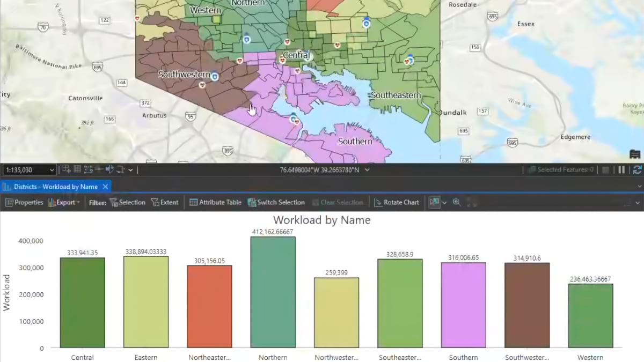Click the correct-to-ground line icon in status bar
644x362 pixels.
(x=99, y=169)
